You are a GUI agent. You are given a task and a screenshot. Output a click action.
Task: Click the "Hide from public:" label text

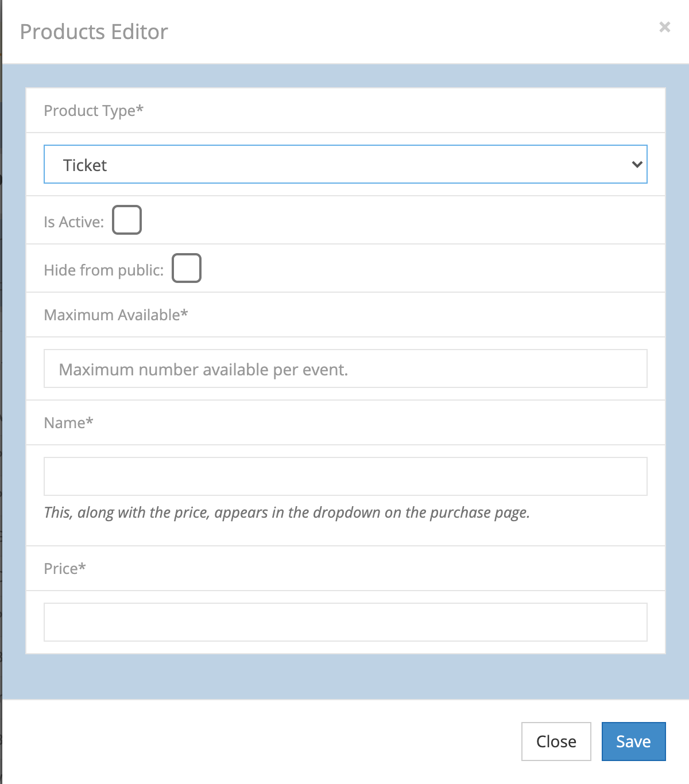pyautogui.click(x=104, y=270)
